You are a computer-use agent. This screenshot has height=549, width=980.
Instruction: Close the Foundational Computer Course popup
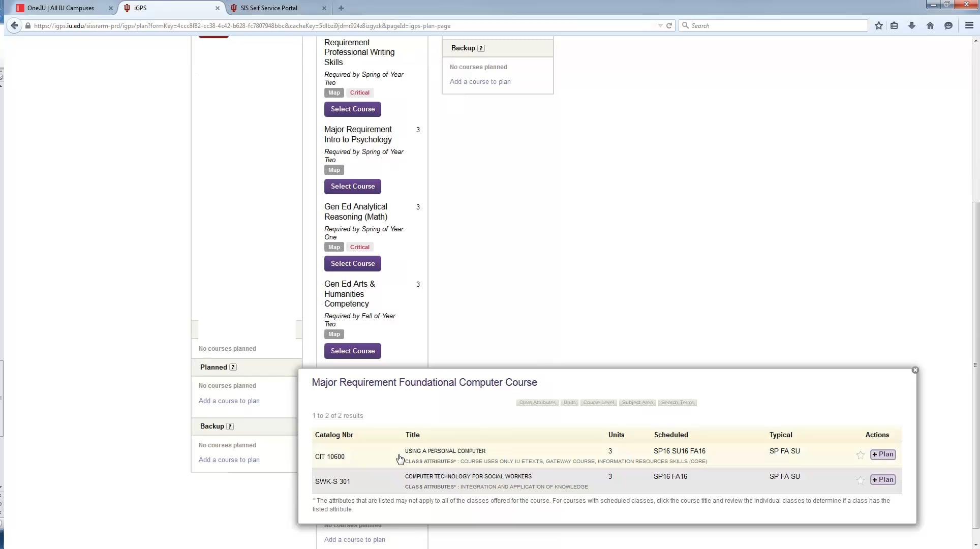(x=915, y=370)
